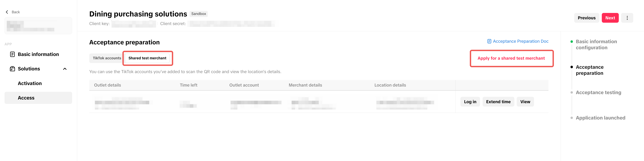This screenshot has width=644, height=161.
Task: Log in to the test outlet
Action: (470, 102)
